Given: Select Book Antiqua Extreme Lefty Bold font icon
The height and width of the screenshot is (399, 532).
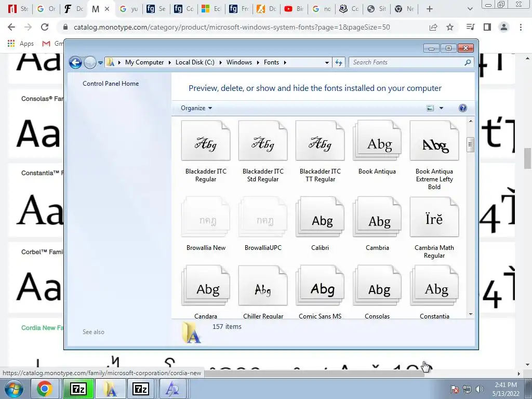Looking at the screenshot, I should tap(434, 141).
